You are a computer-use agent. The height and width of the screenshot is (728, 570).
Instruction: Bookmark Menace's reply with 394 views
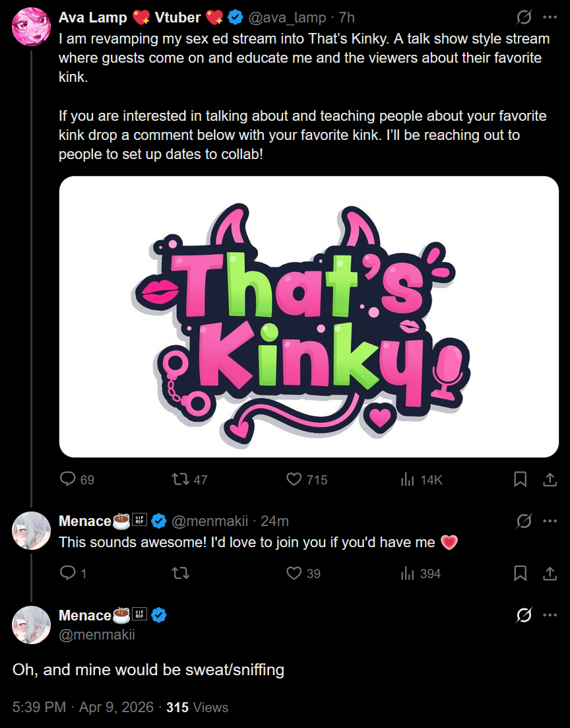tap(521, 573)
